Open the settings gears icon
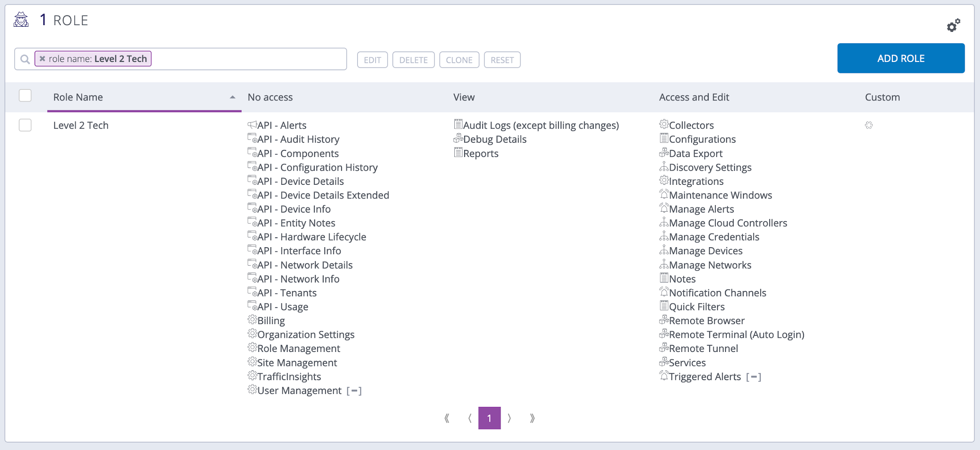The width and height of the screenshot is (980, 450). coord(953,26)
